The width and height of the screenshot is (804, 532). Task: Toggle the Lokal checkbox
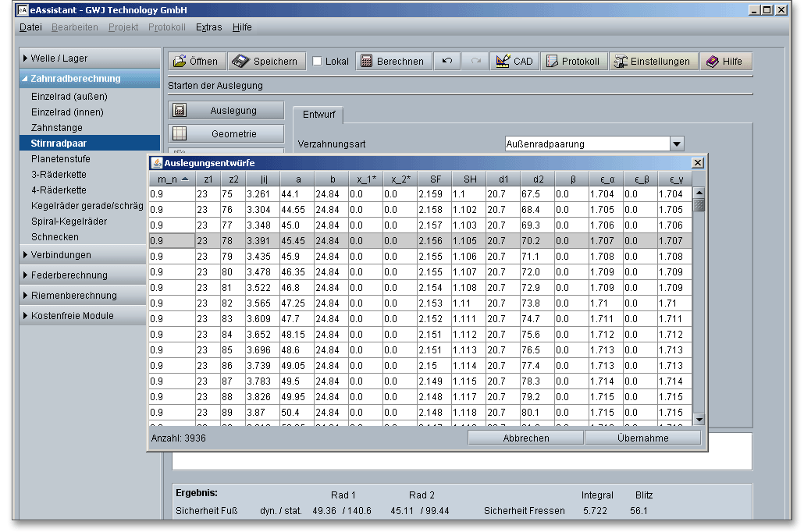pos(317,62)
